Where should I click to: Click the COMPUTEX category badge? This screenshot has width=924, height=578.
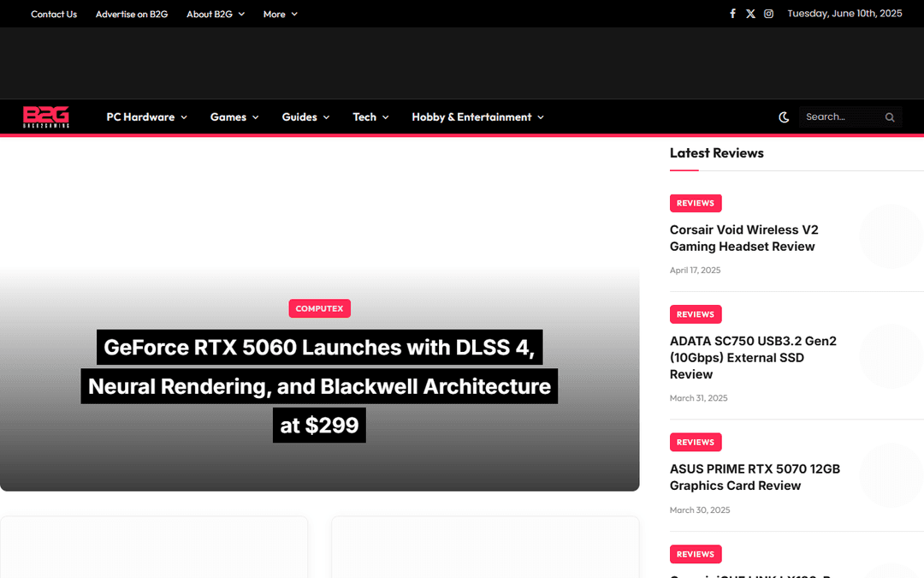pos(319,308)
